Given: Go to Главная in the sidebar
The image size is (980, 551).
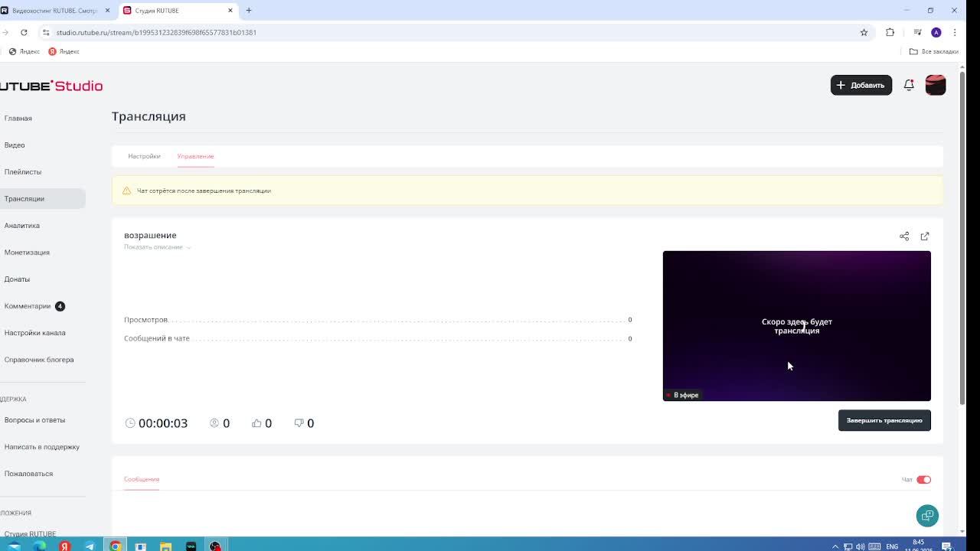Looking at the screenshot, I should click(x=18, y=119).
